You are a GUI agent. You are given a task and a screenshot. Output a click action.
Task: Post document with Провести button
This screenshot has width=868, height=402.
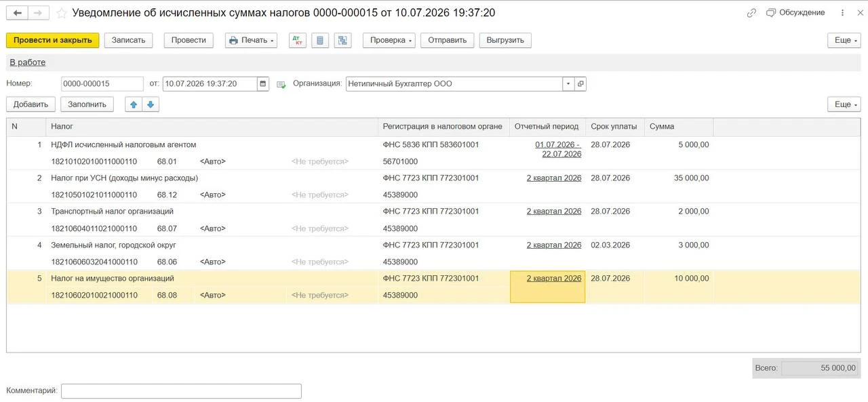click(189, 40)
